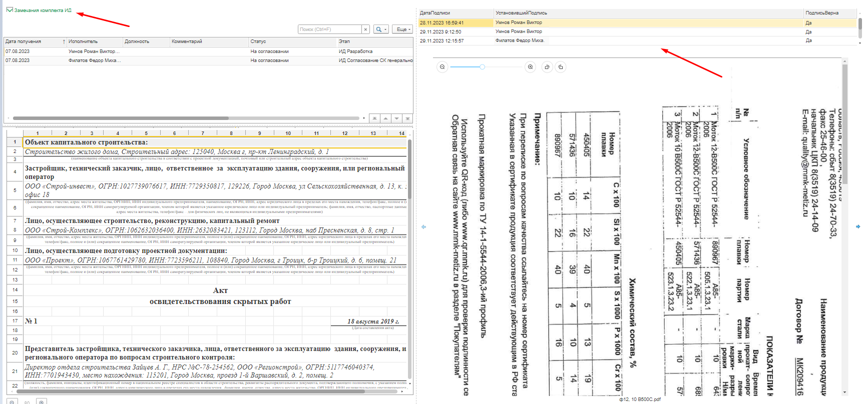The width and height of the screenshot is (868, 404).
Task: Move up one row in remarks list
Action: pyautogui.click(x=385, y=118)
